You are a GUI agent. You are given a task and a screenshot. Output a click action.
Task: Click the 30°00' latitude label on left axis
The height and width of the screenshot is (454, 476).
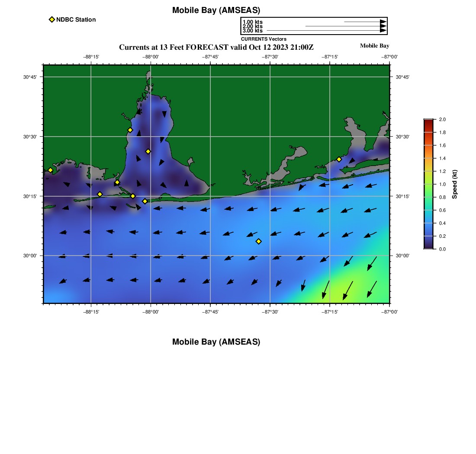[30, 256]
